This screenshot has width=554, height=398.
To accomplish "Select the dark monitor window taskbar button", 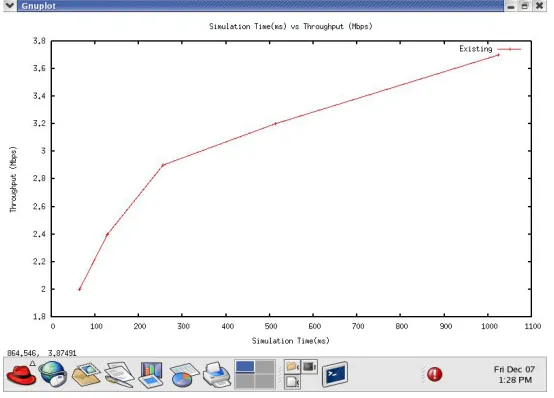I will [x=309, y=367].
